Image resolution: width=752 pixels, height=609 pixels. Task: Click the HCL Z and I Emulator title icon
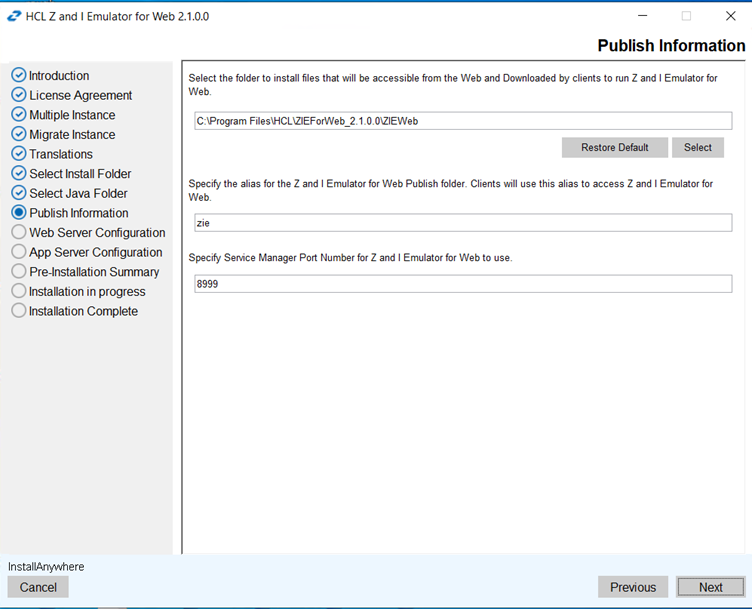pyautogui.click(x=14, y=16)
